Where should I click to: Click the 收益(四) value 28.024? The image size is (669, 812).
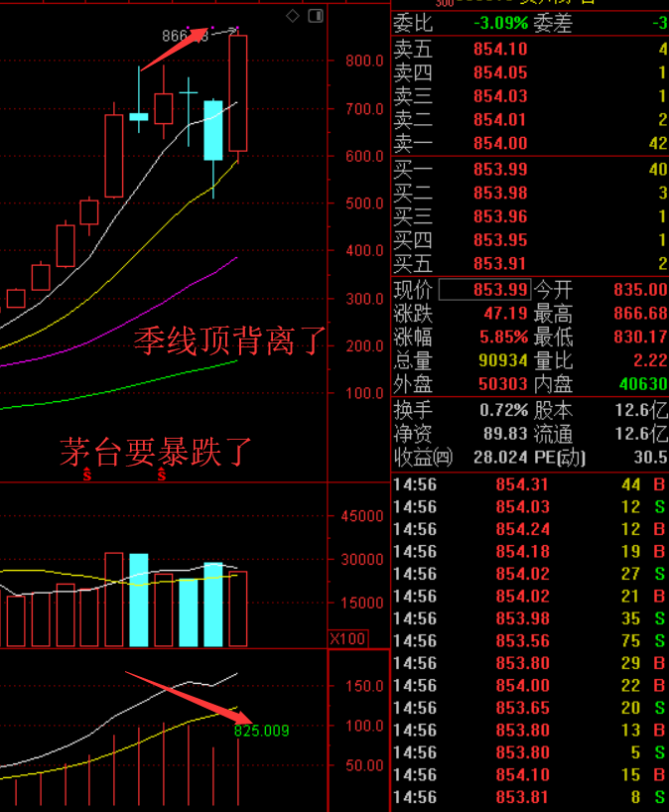(500, 458)
